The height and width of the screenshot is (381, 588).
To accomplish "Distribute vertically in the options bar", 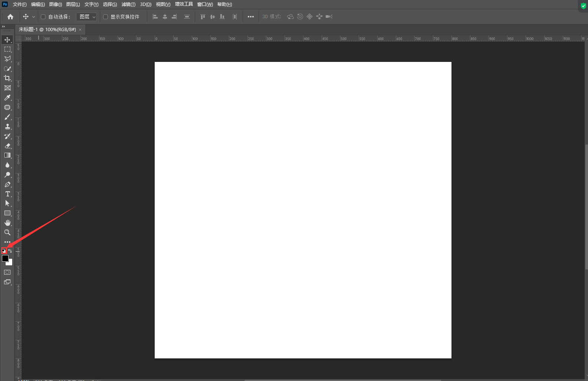I will point(187,17).
